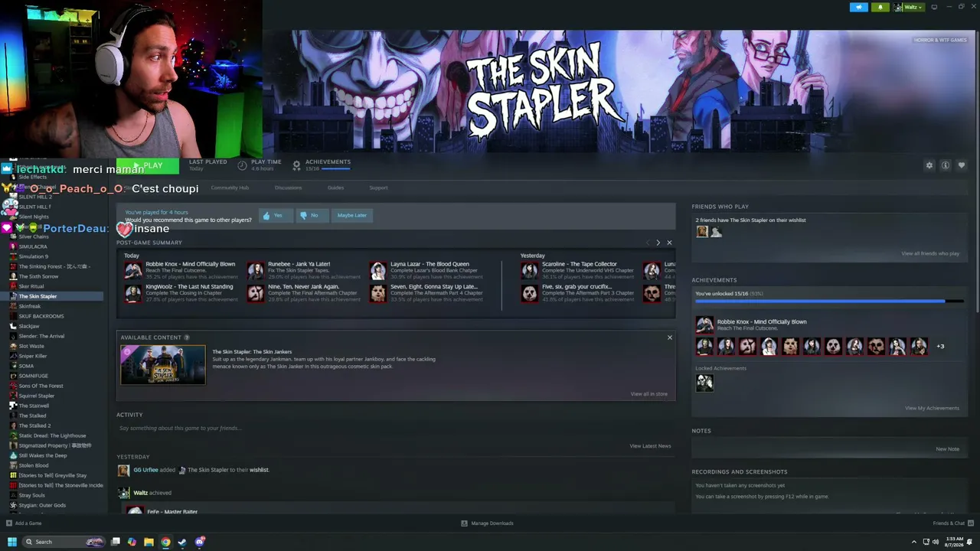Click the Play Time clock icon
Screen dimensions: 980x551
(x=242, y=165)
